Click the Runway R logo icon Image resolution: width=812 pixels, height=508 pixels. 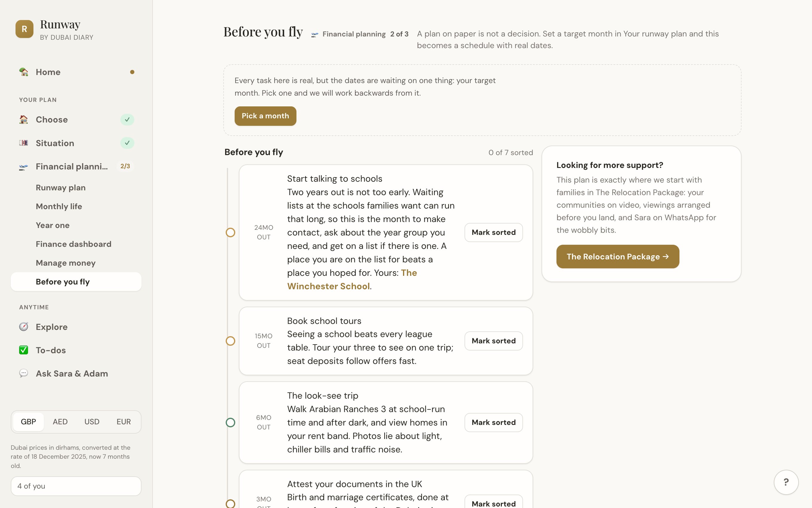coord(24,29)
